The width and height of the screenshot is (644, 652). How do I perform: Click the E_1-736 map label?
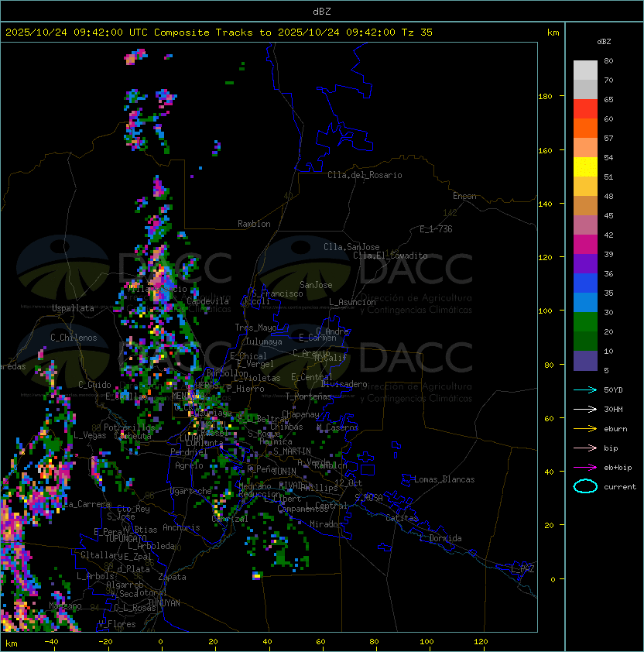436,229
